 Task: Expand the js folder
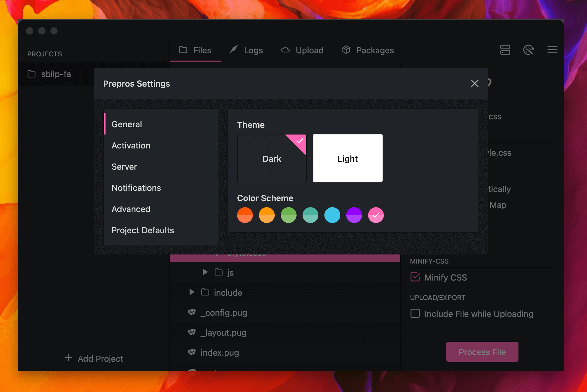[205, 272]
